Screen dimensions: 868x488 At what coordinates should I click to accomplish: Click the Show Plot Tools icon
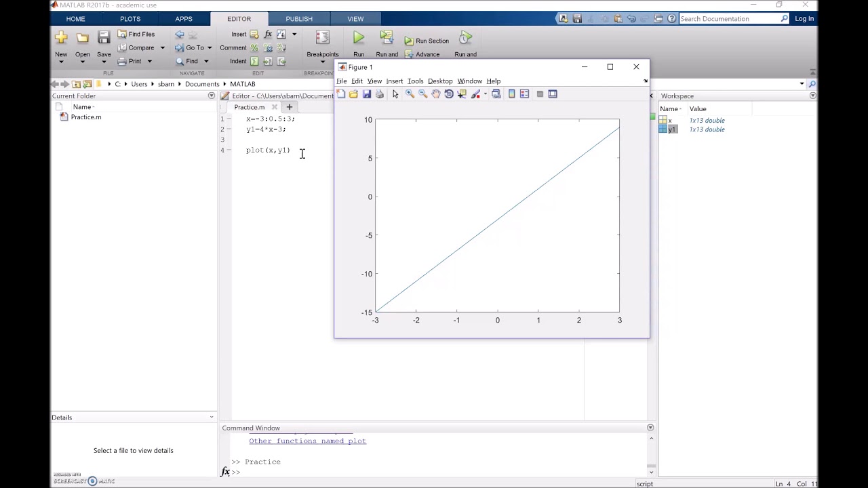pyautogui.click(x=553, y=94)
